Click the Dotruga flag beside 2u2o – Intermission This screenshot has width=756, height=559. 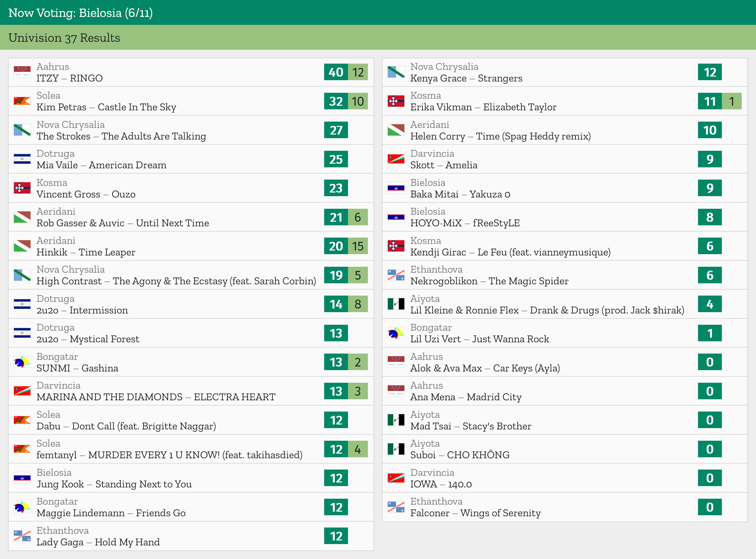(x=22, y=304)
